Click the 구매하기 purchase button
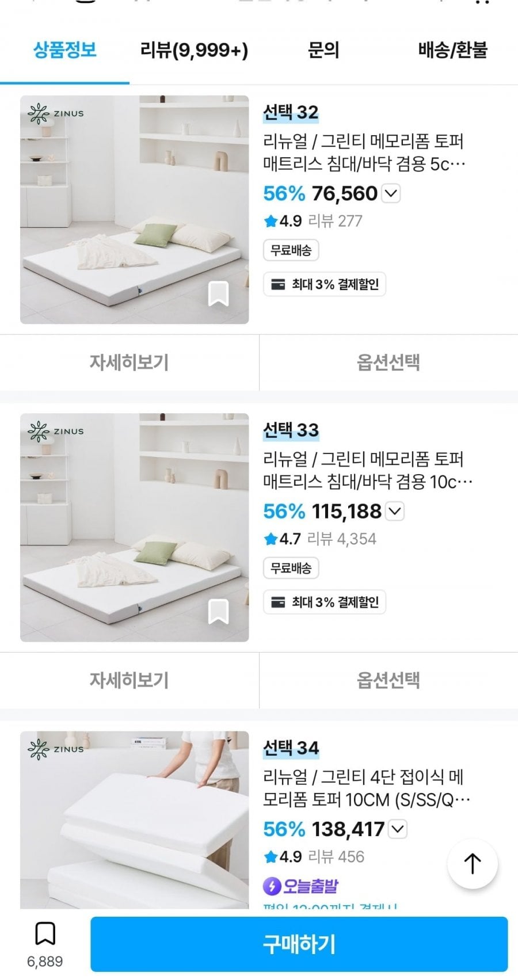Image resolution: width=518 pixels, height=980 pixels. click(299, 944)
